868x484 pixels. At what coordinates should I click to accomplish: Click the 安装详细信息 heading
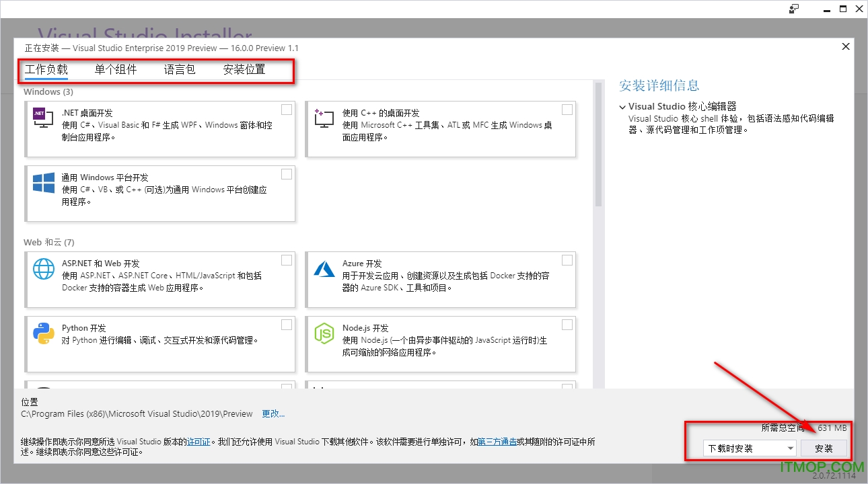[659, 85]
